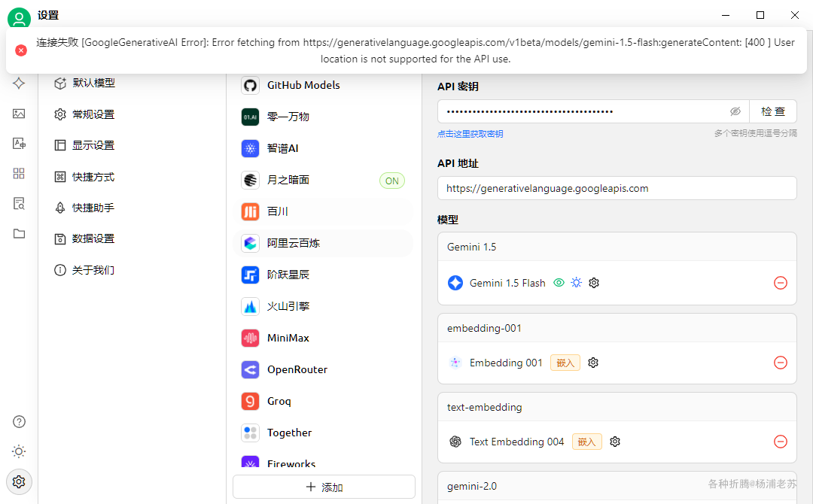Image resolution: width=813 pixels, height=504 pixels.
Task: Click the reasoning sun icon on Gemini Flash
Action: click(x=576, y=283)
